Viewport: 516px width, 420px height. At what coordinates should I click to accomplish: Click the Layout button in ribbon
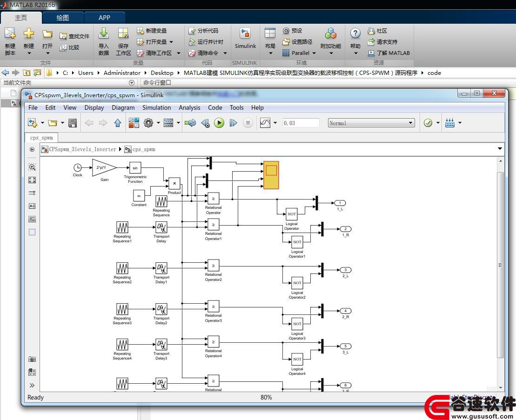(270, 41)
